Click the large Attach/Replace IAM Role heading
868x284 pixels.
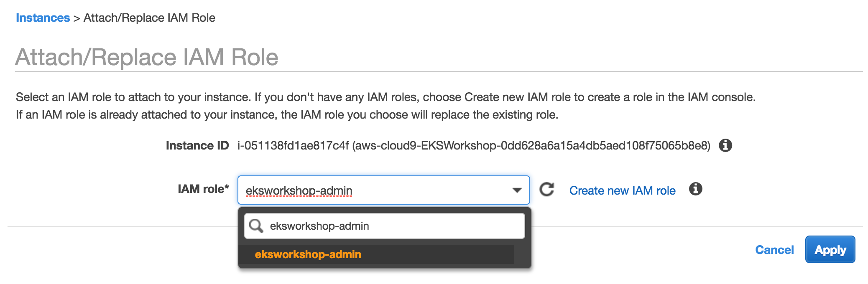click(147, 57)
